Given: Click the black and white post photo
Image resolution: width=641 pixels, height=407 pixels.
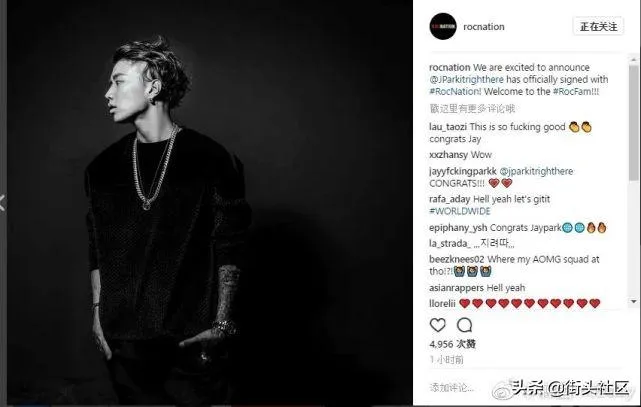Looking at the screenshot, I should tap(209, 203).
